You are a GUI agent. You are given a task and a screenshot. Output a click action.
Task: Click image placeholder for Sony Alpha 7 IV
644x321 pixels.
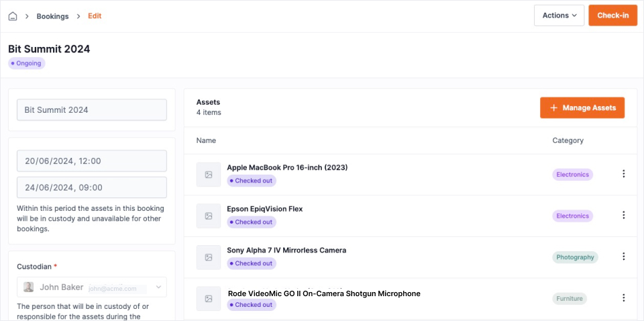(209, 257)
